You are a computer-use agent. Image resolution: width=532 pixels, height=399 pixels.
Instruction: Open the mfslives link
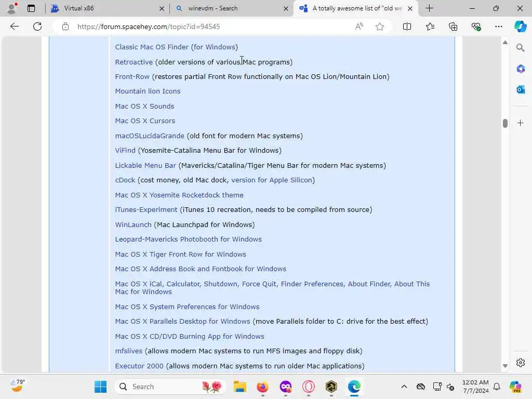tap(129, 351)
